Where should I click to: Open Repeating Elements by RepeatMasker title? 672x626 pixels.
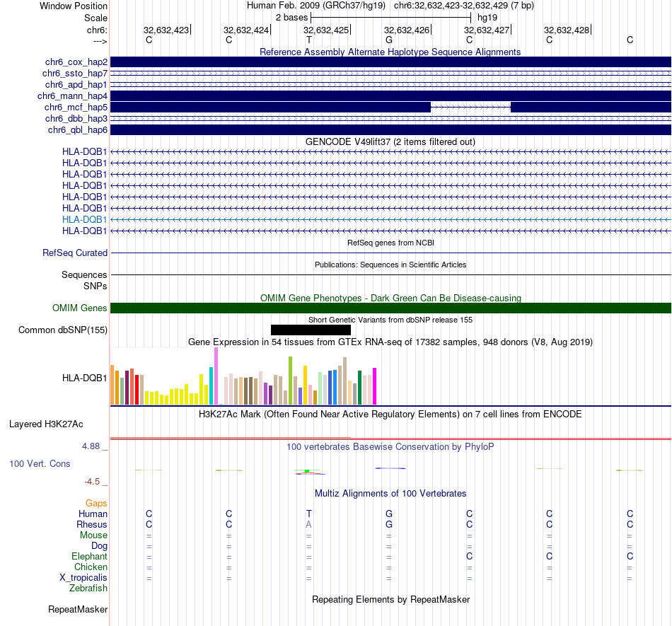point(390,599)
